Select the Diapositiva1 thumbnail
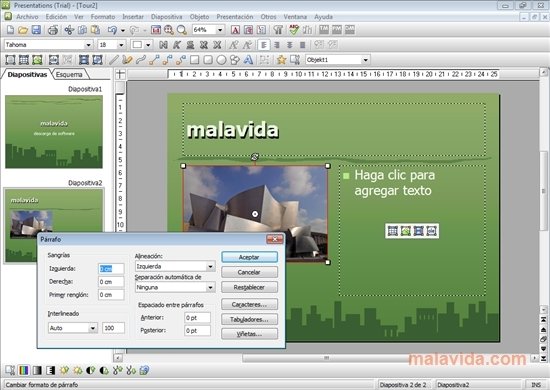This screenshot has height=390, width=550. point(54,132)
